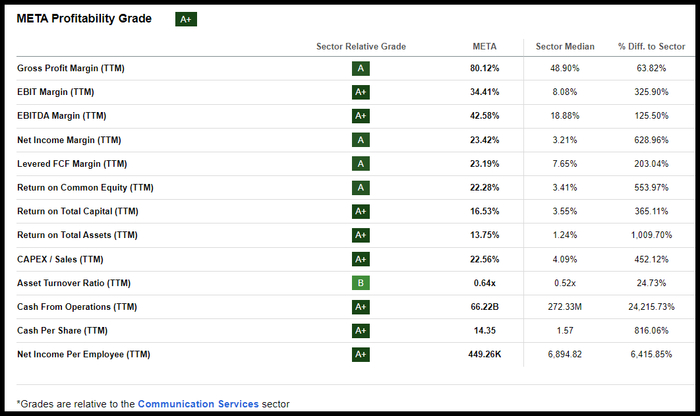The image size is (700, 416).
Task: Open the Levered FCF Margin (TTM) metric
Action: (x=72, y=164)
